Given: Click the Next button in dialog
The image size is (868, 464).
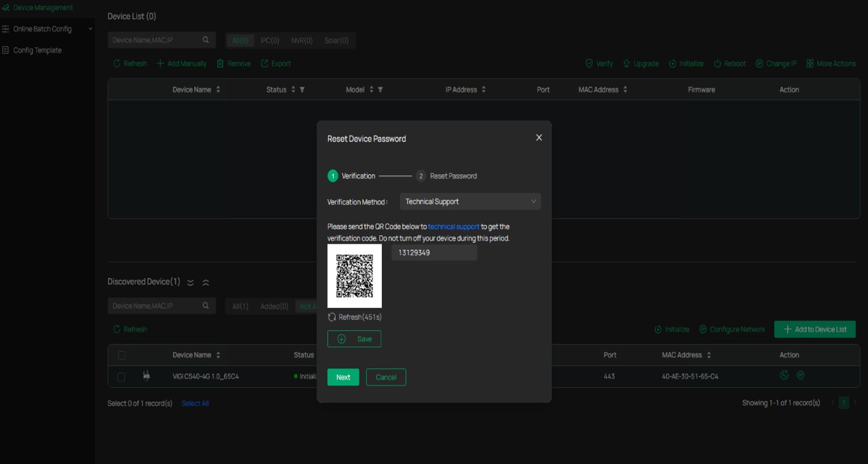Looking at the screenshot, I should coord(343,377).
